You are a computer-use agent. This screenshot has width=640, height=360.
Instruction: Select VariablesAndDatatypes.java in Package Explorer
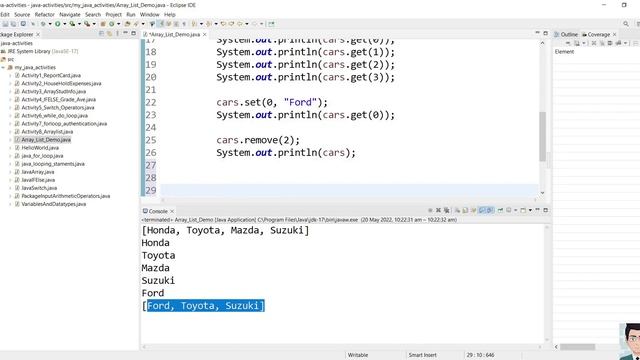tap(53, 204)
